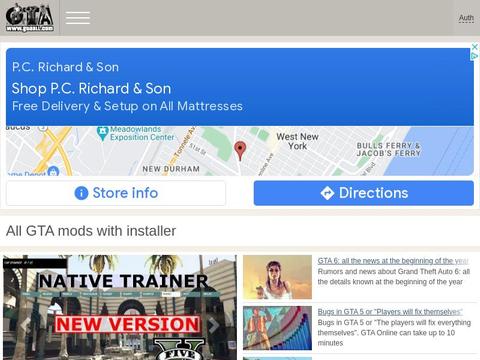This screenshot has height=360, width=480.
Task: Click the 'Bugs in GTA 5' article thumbnail
Action: (277, 328)
